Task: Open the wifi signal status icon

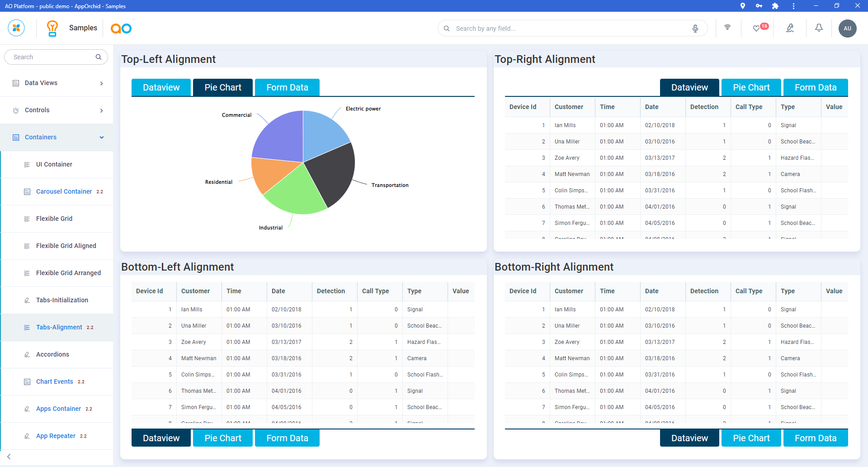Action: (x=727, y=28)
